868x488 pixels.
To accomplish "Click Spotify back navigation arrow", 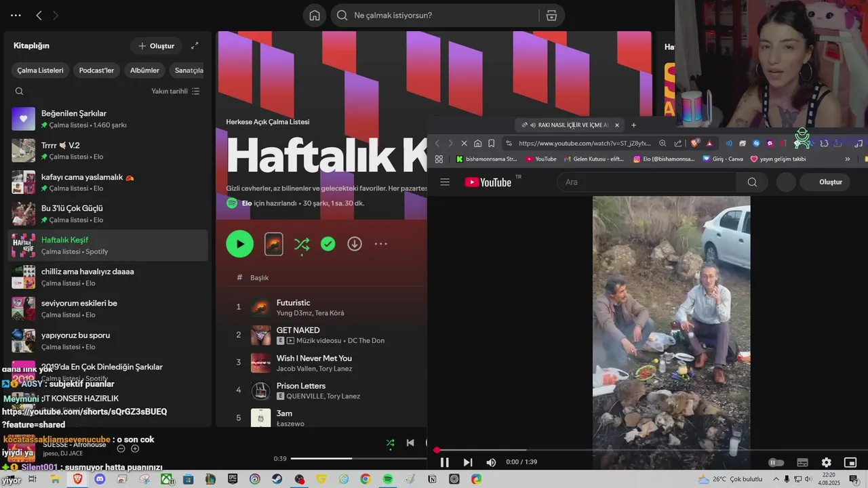I will point(39,15).
